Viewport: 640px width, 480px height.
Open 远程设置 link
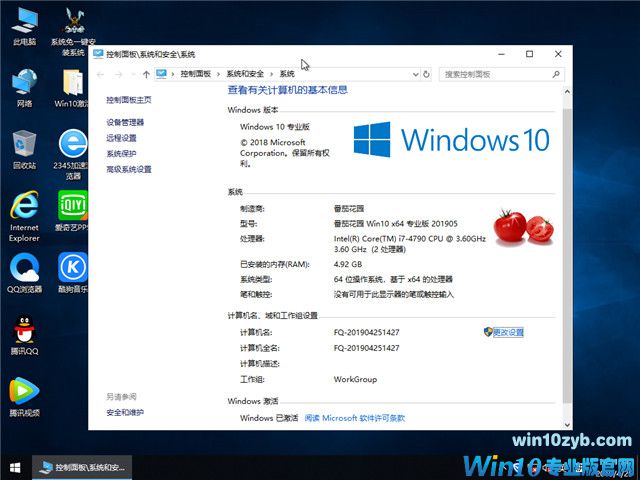121,138
